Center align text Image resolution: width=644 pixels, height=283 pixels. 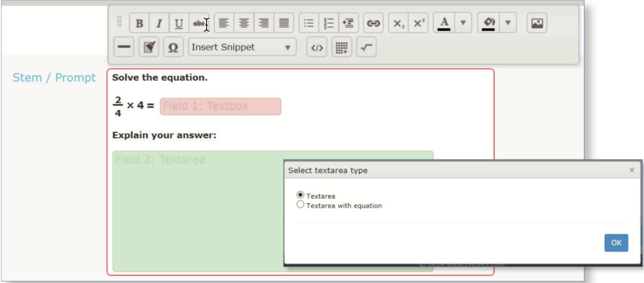(244, 23)
